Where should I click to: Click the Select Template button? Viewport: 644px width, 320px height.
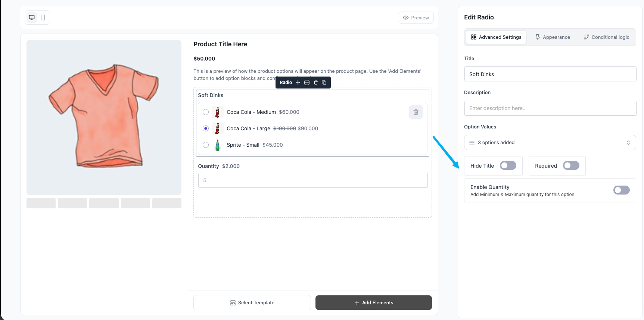[x=252, y=302]
